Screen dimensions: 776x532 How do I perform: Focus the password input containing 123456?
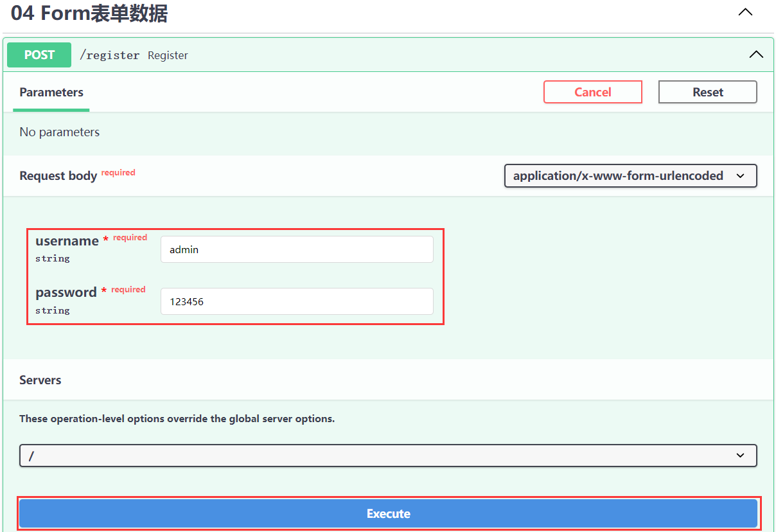[x=297, y=301]
